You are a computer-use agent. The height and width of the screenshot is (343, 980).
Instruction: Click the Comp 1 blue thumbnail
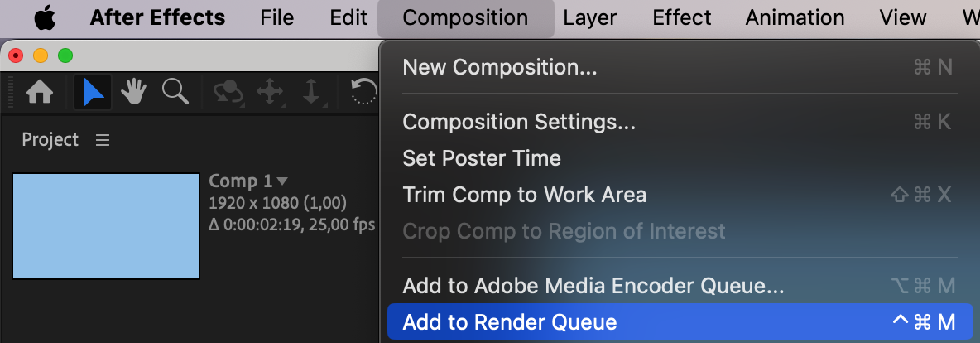coord(106,226)
